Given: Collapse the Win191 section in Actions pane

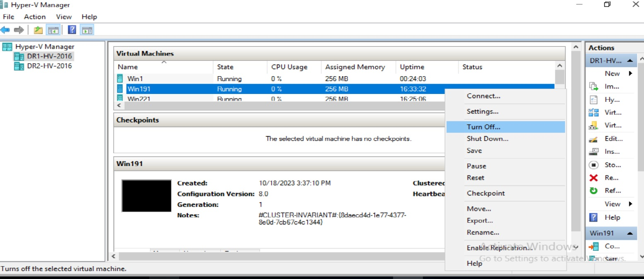Looking at the screenshot, I should (630, 233).
